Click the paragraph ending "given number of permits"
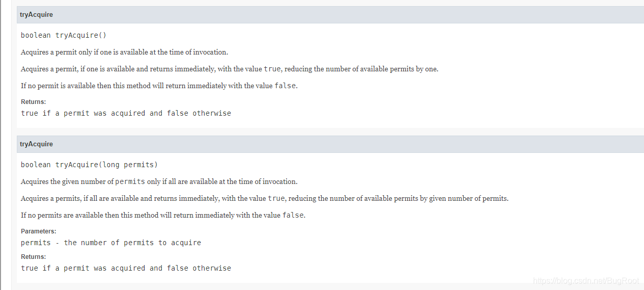The image size is (644, 290). (x=264, y=198)
